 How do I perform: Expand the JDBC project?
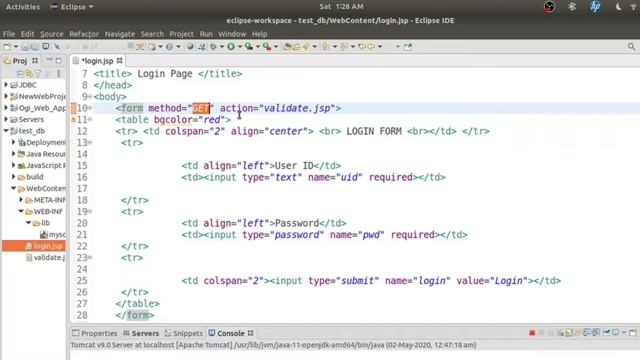(x=6, y=85)
